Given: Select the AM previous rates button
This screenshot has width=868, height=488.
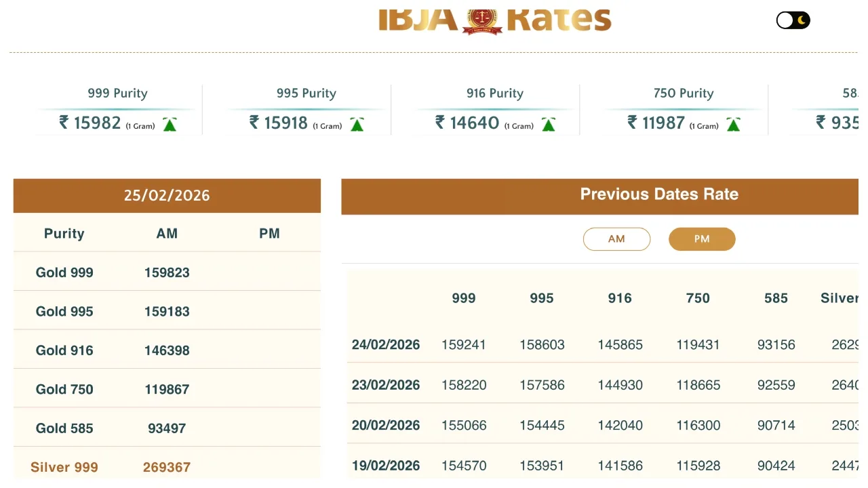Looking at the screenshot, I should coord(616,239).
